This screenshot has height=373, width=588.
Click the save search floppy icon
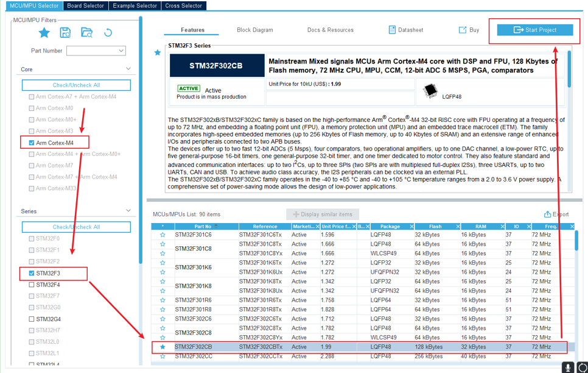[x=65, y=33]
